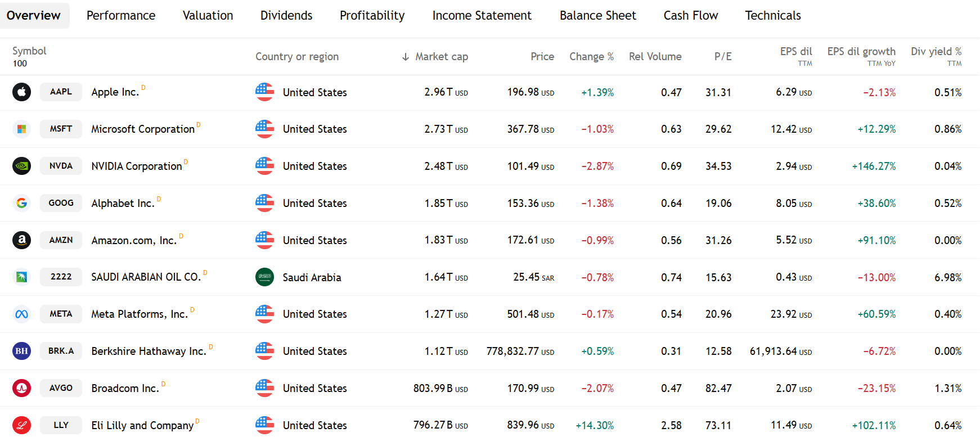Click the NVIDIA logo icon
980x437 pixels.
coord(21,166)
